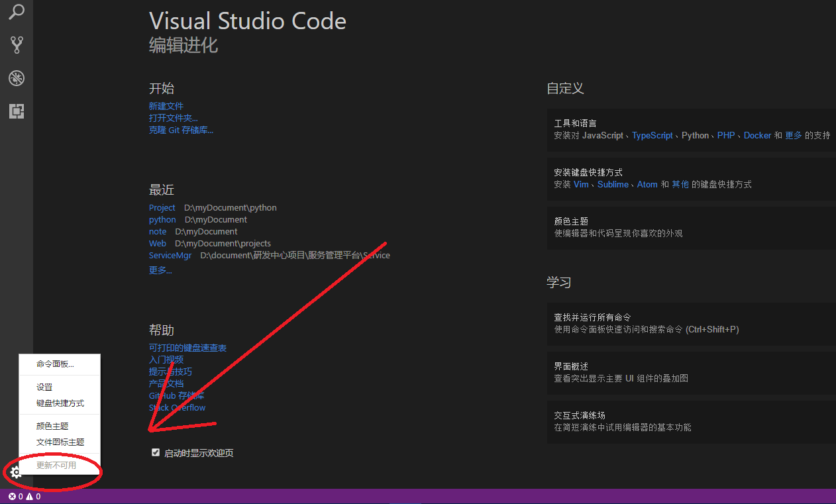Select the Debug icon in the sidebar

[16, 77]
